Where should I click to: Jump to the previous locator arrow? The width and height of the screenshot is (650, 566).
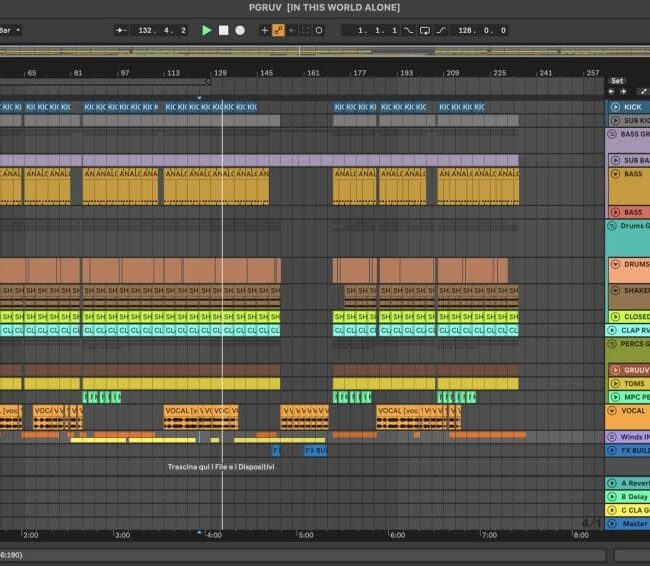click(611, 91)
